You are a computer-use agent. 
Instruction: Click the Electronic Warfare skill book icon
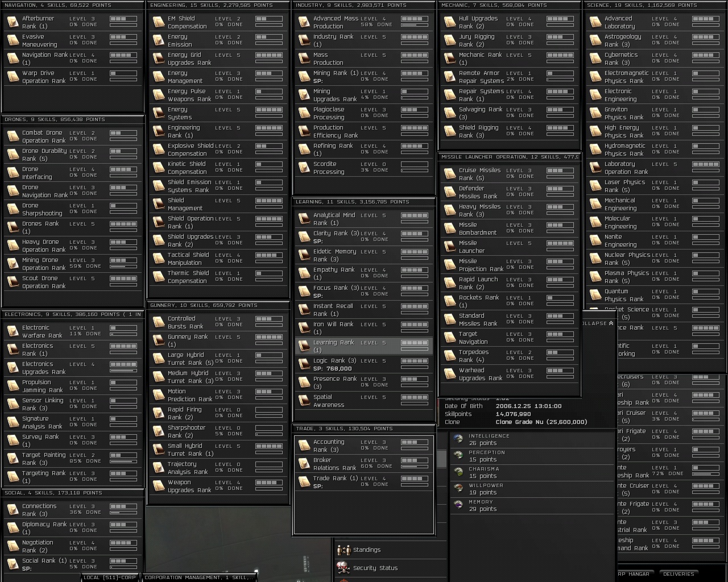(x=13, y=331)
